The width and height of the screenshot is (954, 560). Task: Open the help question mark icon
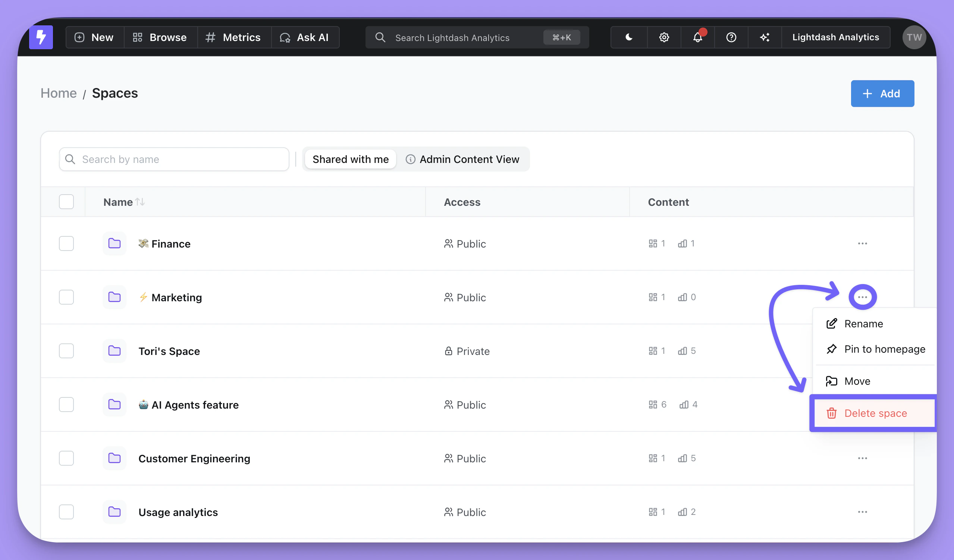[731, 37]
